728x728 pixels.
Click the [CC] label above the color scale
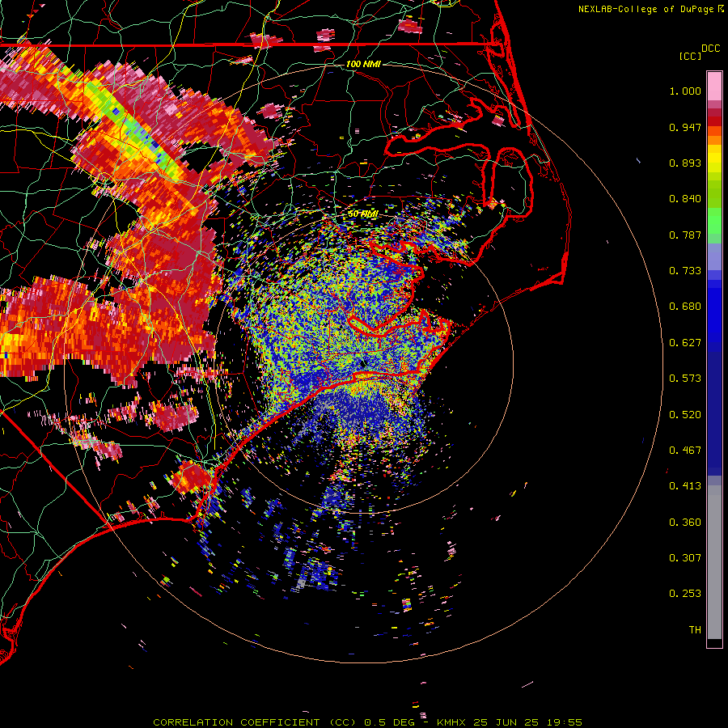690,56
